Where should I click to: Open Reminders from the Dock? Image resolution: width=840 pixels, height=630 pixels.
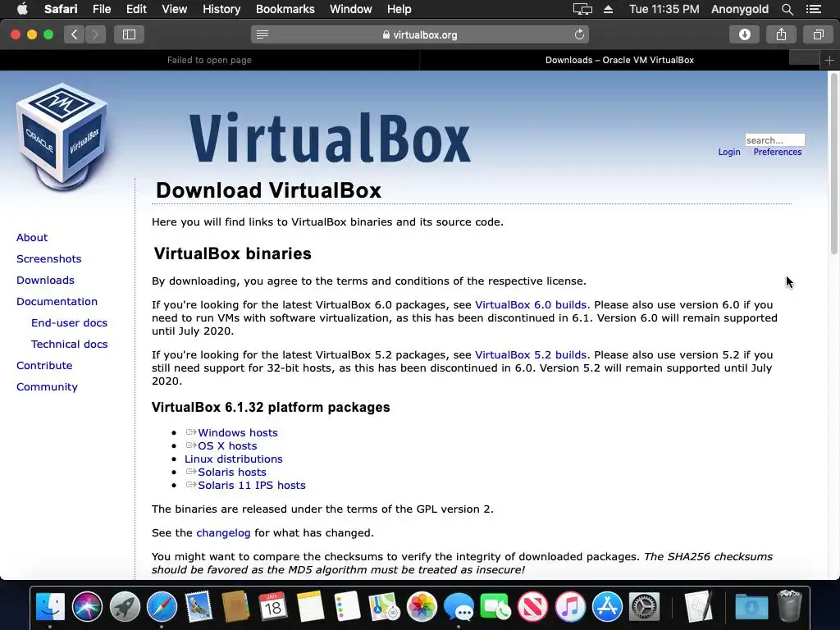point(347,607)
